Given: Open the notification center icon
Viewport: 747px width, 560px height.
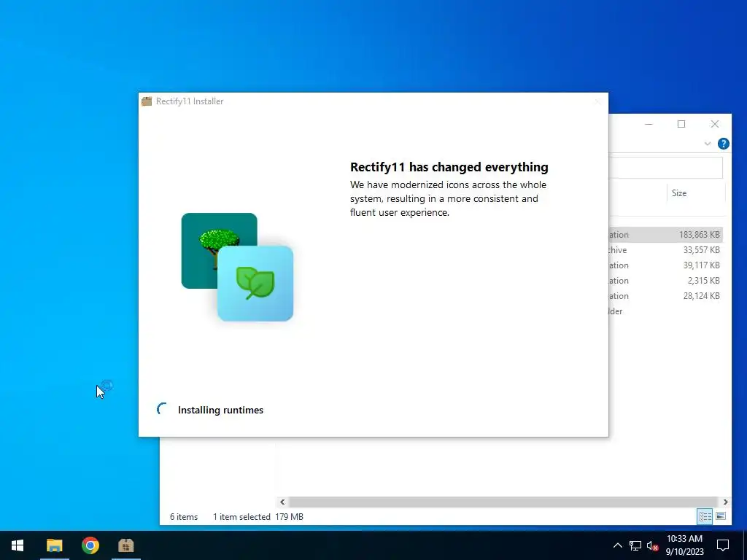Looking at the screenshot, I should tap(723, 545).
